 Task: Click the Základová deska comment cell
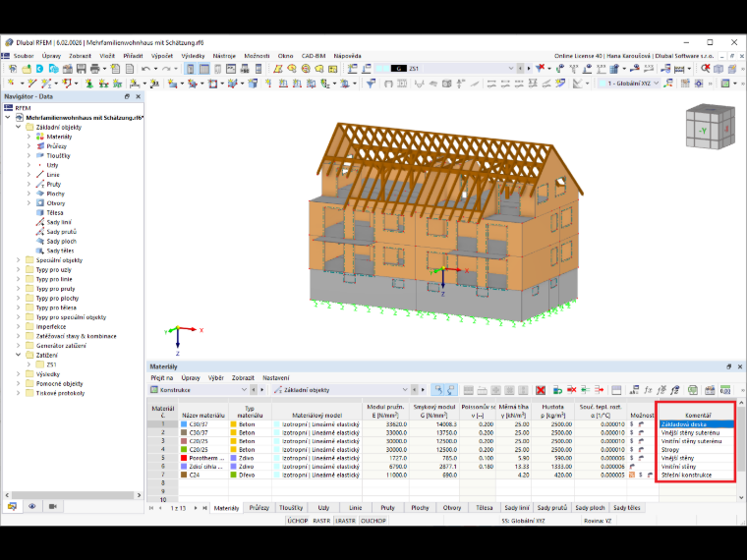pyautogui.click(x=697, y=424)
